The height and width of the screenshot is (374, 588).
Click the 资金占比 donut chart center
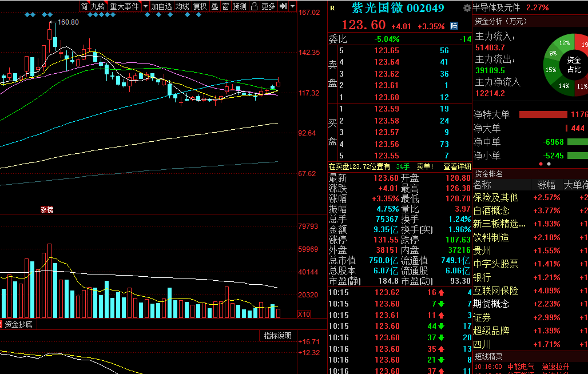point(574,65)
